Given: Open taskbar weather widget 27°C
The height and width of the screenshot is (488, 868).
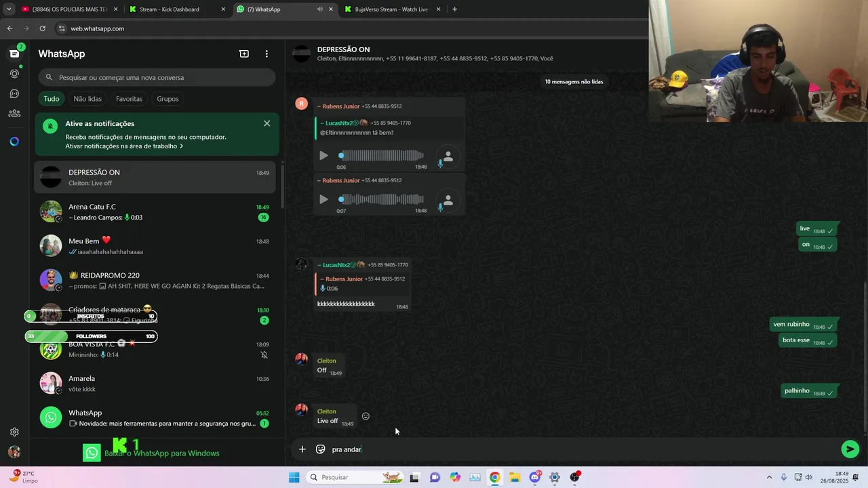Looking at the screenshot, I should click(x=24, y=477).
